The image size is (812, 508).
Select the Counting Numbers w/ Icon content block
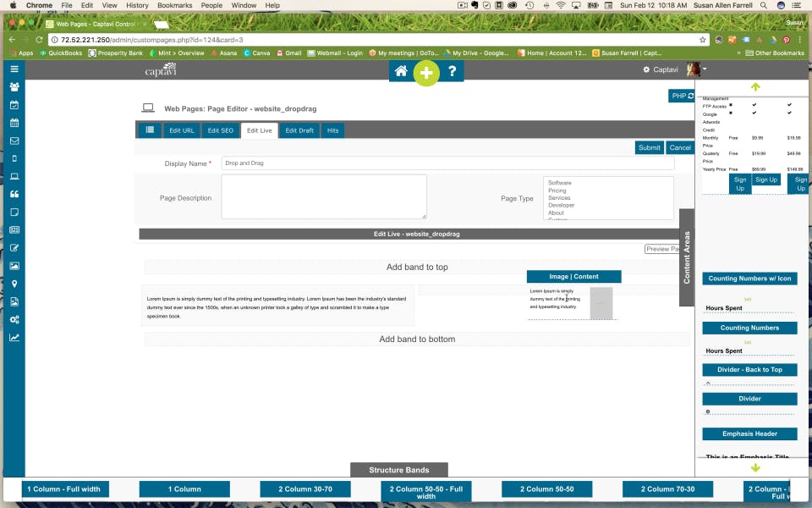coord(749,279)
